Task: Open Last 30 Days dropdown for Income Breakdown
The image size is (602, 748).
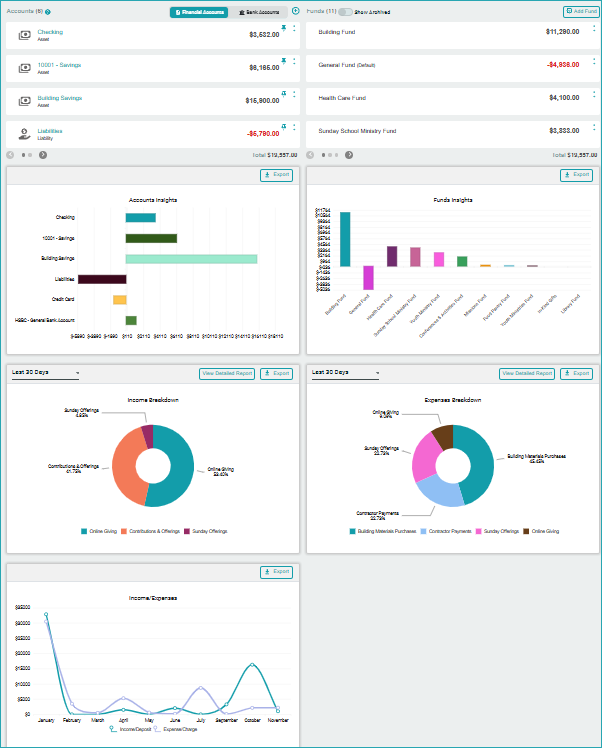Action: 46,373
